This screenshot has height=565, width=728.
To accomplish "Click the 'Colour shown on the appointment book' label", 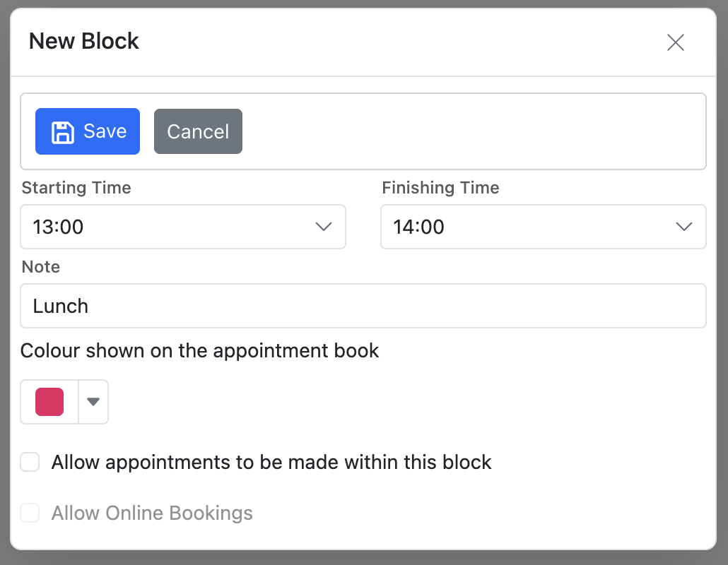I will coord(200,351).
